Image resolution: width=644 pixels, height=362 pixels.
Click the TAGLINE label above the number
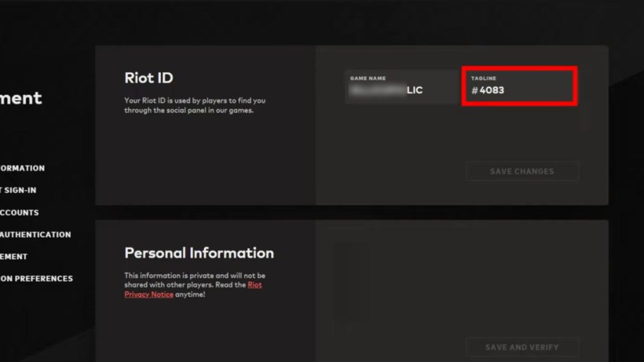point(484,79)
